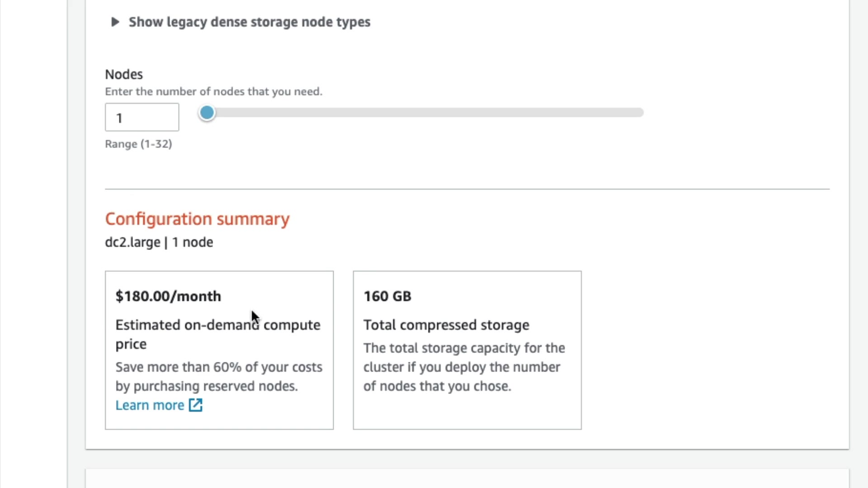Click the 'Range (1-32)' hint text
Screen dimensions: 868x488
click(138, 144)
